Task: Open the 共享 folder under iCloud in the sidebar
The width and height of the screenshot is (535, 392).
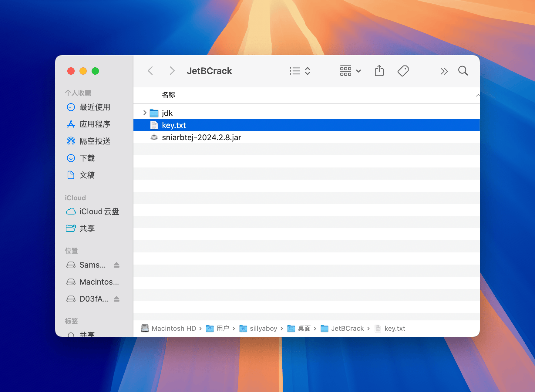Action: (x=80, y=228)
